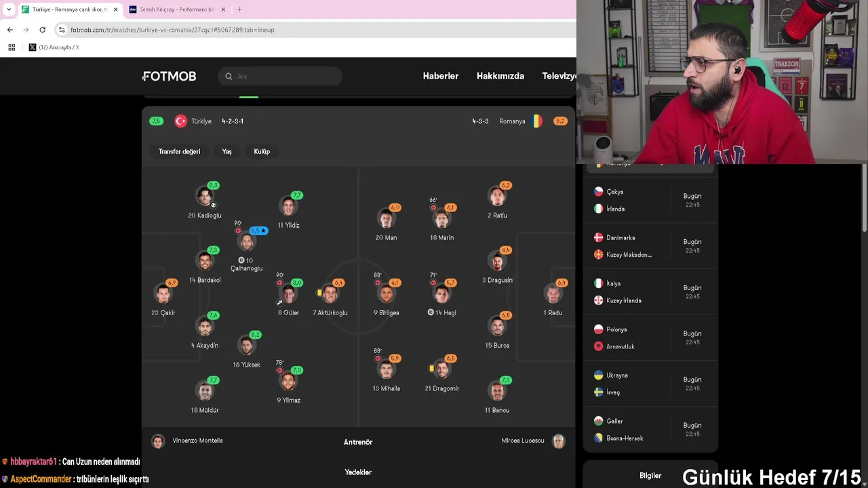Click the search magnifier icon
The height and width of the screenshot is (488, 868).
(x=229, y=77)
